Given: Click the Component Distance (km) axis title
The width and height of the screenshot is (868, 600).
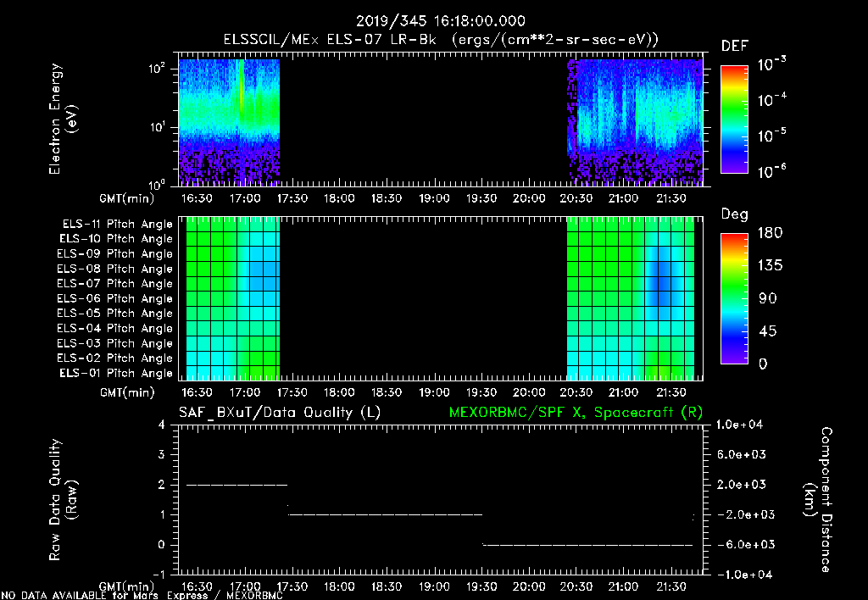Looking at the screenshot, I should pos(818,499).
